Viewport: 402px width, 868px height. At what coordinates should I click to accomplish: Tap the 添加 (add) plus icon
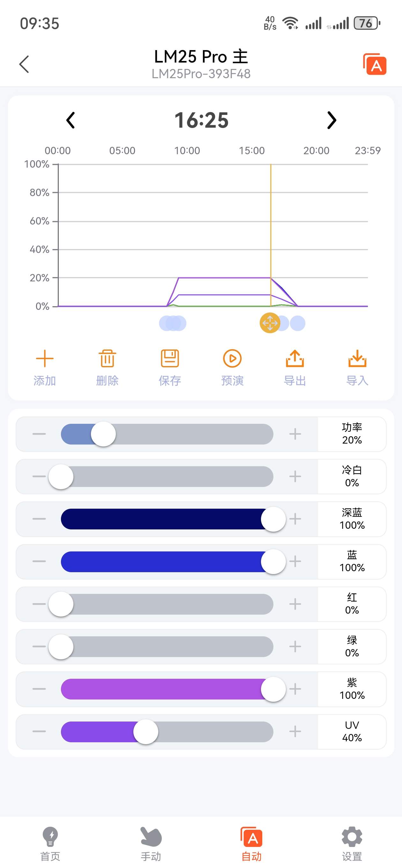(x=44, y=358)
